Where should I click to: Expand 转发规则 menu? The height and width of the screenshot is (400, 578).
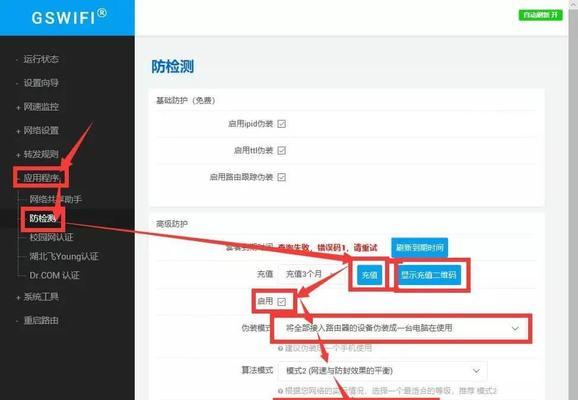[x=41, y=154]
